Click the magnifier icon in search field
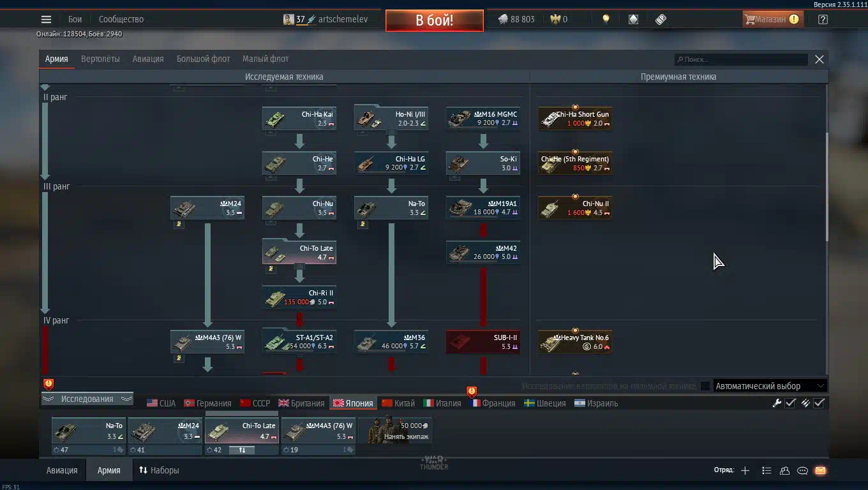 (680, 59)
